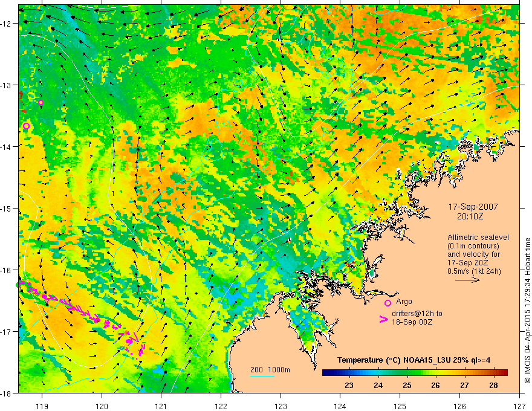The height and width of the screenshot is (411, 532).
Task: Click the '200 1000m' bathymetry label
Action: tap(270, 370)
